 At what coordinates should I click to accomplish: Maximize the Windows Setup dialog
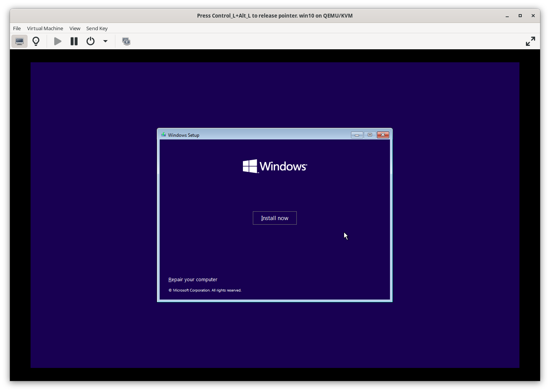click(x=370, y=135)
